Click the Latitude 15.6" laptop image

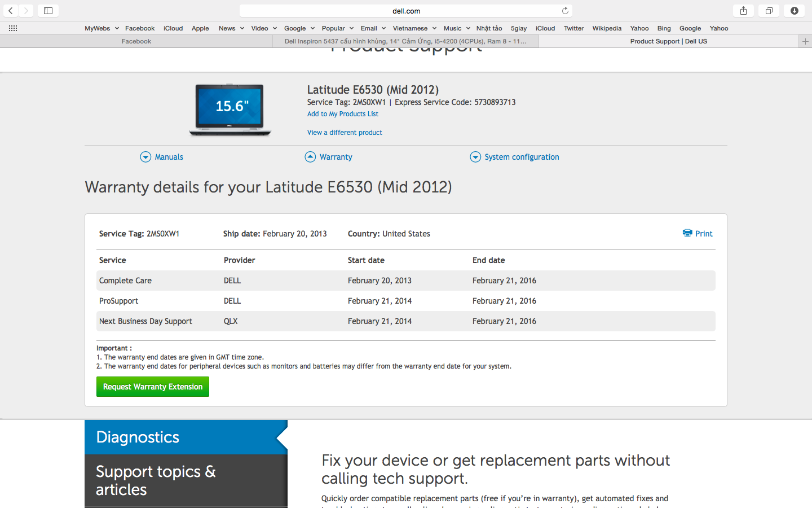[230, 110]
